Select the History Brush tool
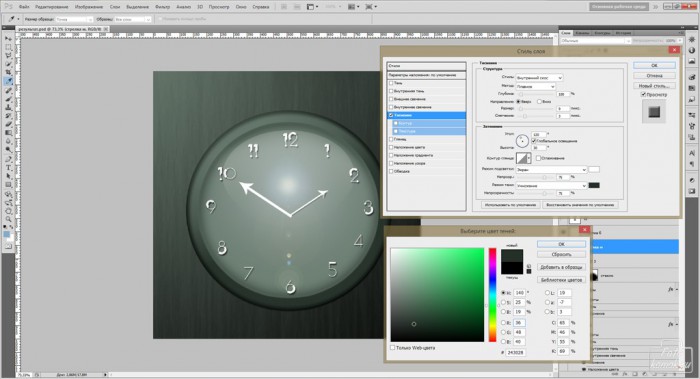Screen dimensions: 700x379 click(8, 116)
